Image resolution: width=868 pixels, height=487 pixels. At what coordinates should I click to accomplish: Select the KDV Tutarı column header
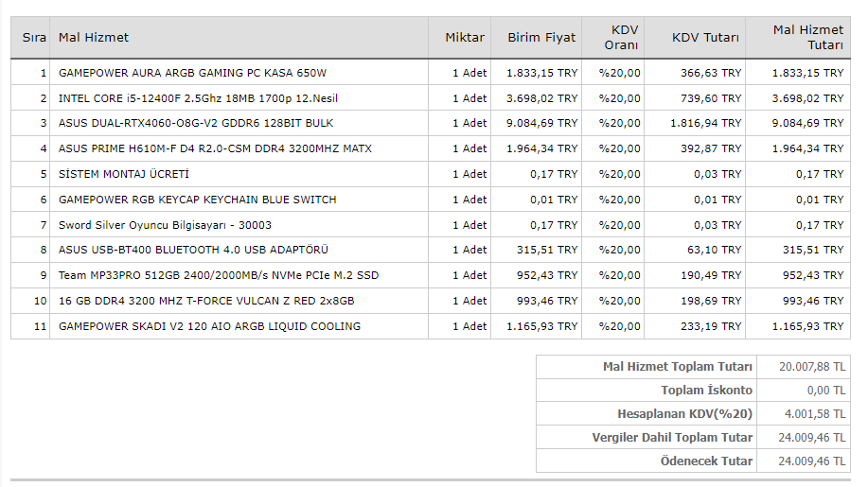pyautogui.click(x=705, y=38)
